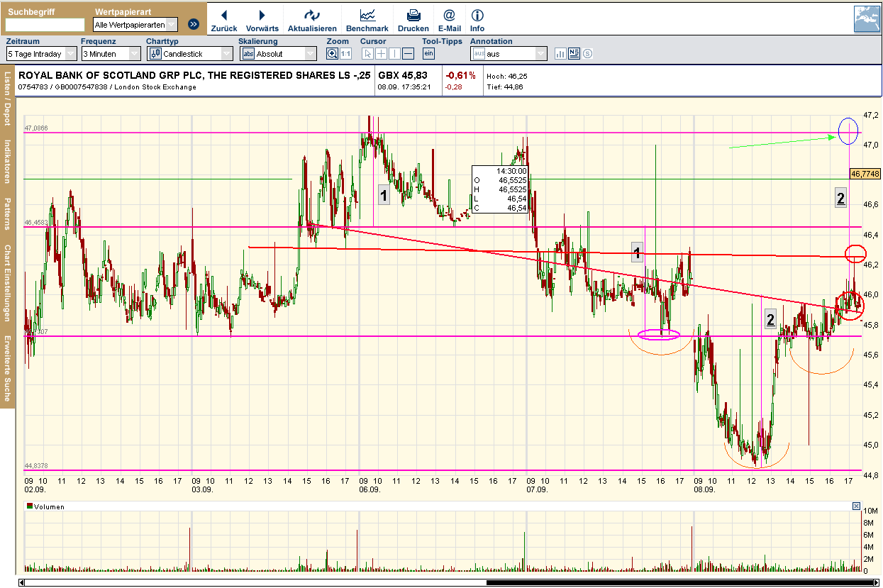Viewport: 883px width, 588px height.
Task: Open the Benchmark comparison tool
Action: [367, 18]
